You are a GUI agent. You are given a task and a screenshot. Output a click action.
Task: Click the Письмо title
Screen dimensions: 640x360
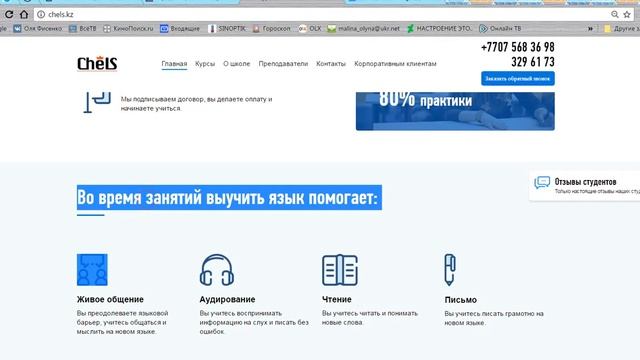click(460, 300)
